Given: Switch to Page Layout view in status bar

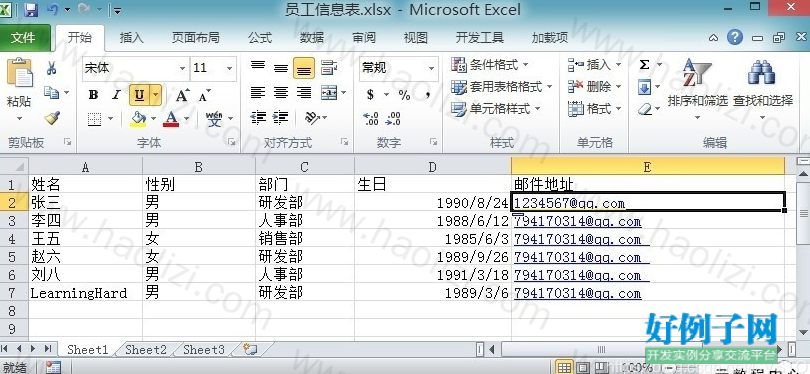Looking at the screenshot, I should [583, 368].
